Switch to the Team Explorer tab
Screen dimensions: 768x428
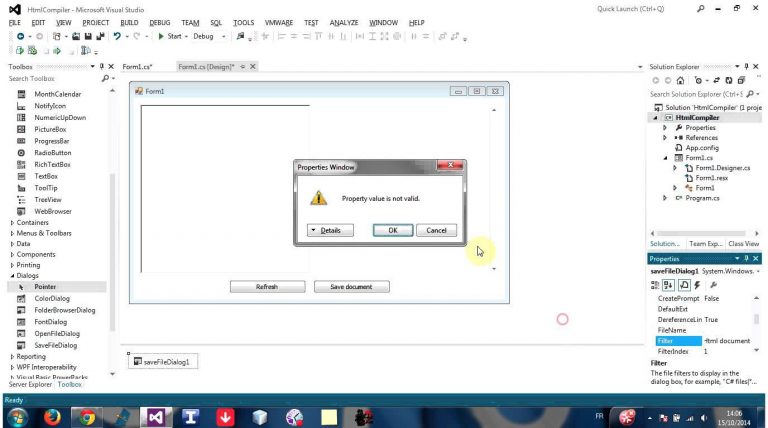coord(705,243)
